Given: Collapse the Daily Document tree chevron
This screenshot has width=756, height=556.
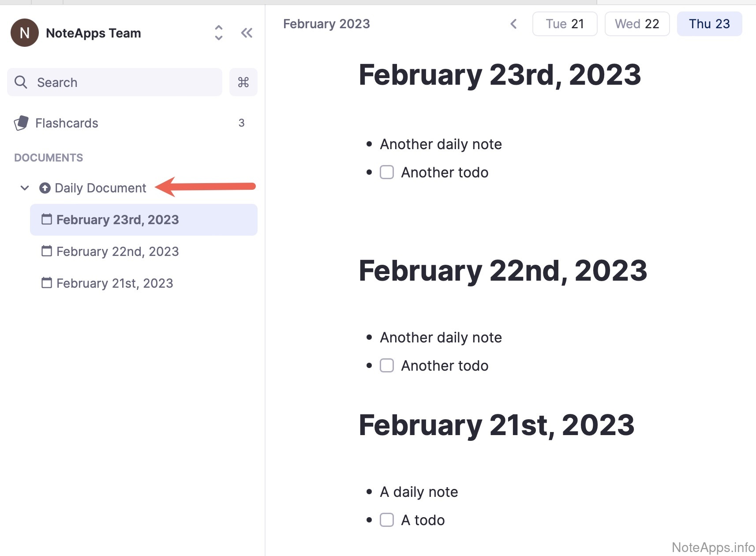Looking at the screenshot, I should click(x=25, y=188).
